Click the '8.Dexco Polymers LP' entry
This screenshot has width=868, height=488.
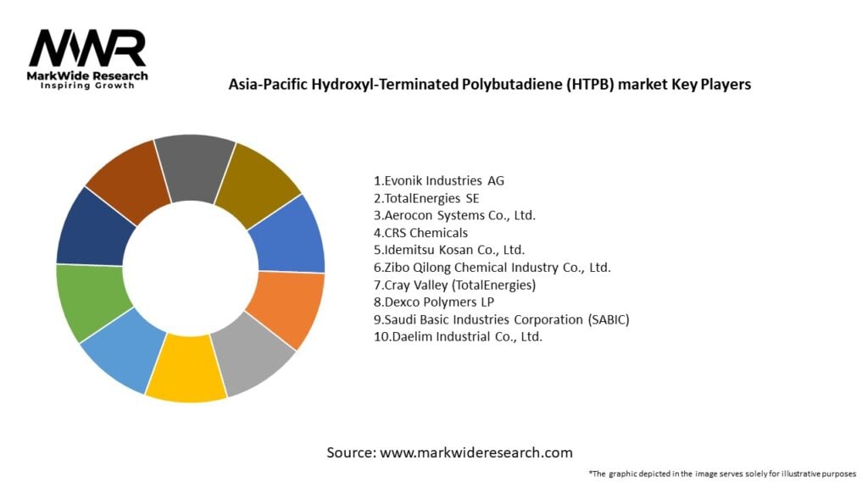[x=434, y=302]
